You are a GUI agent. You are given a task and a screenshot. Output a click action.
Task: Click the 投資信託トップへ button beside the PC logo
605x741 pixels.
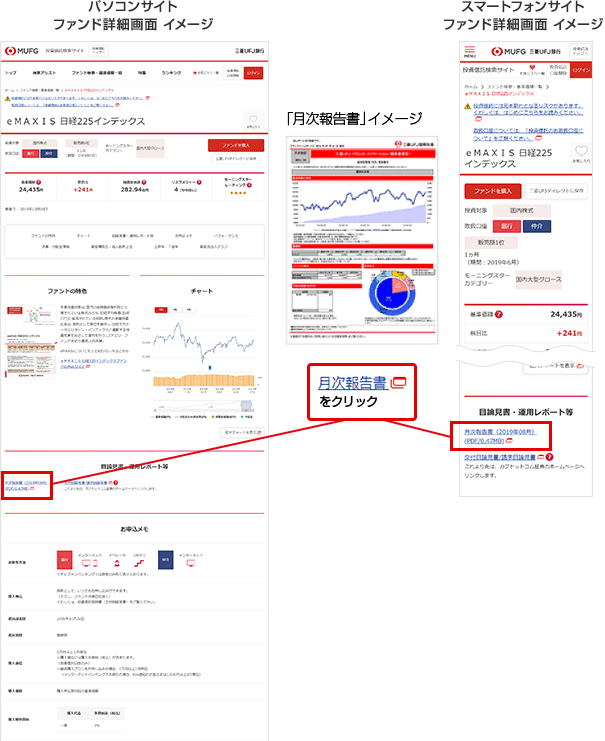click(98, 51)
